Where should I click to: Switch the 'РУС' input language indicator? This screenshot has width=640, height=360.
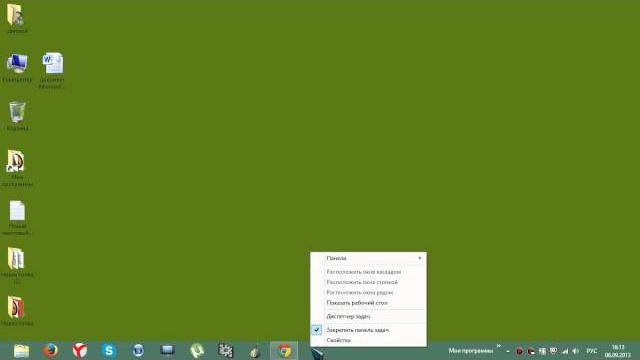tap(592, 351)
